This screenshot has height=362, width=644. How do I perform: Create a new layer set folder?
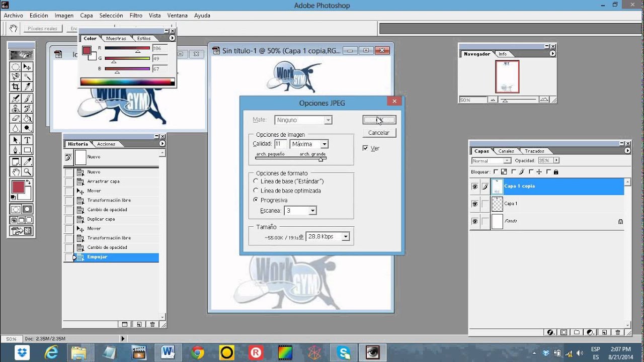coord(577,332)
